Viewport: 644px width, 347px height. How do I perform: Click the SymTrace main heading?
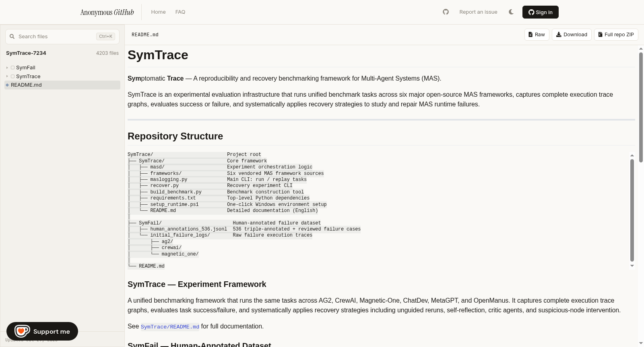pyautogui.click(x=158, y=55)
